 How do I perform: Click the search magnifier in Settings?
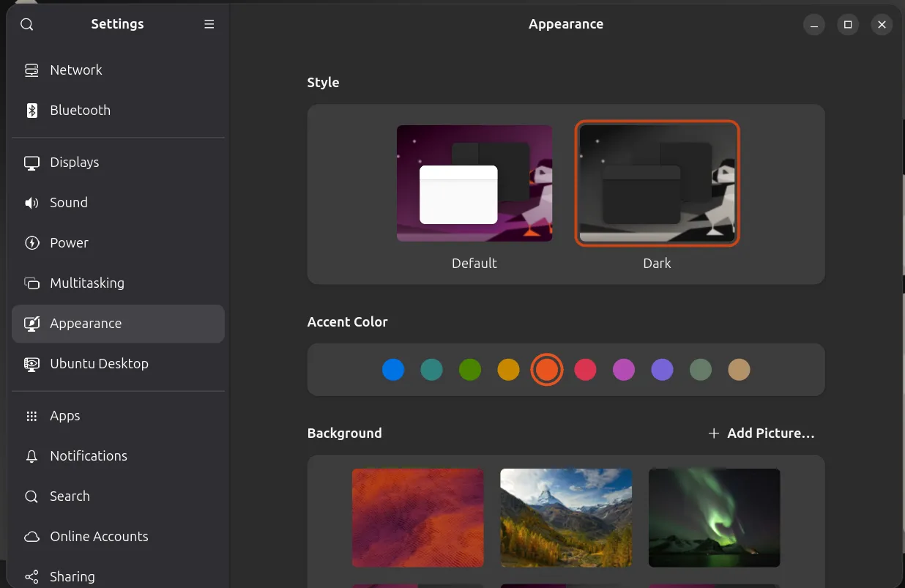click(26, 24)
